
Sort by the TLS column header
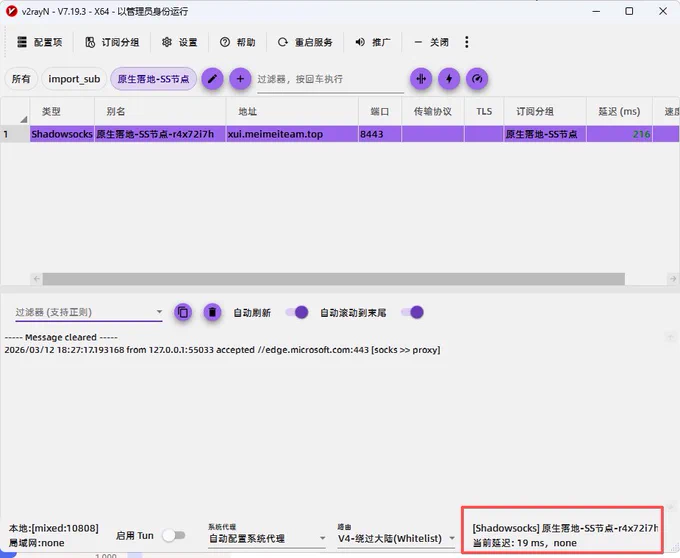[x=484, y=111]
